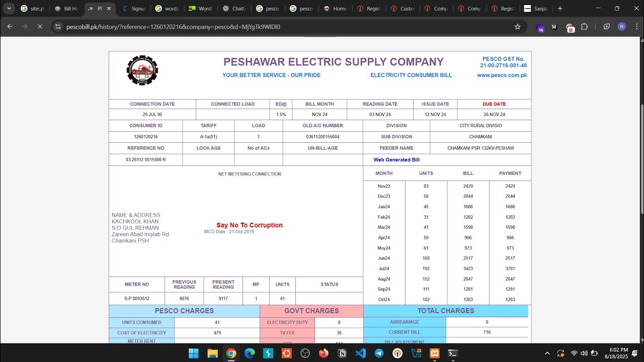Open notifications bell in taskbar
The width and height of the screenshot is (644, 362).
click(635, 353)
